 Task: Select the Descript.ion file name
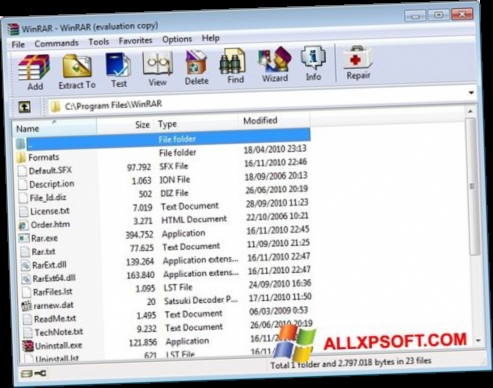tap(52, 184)
